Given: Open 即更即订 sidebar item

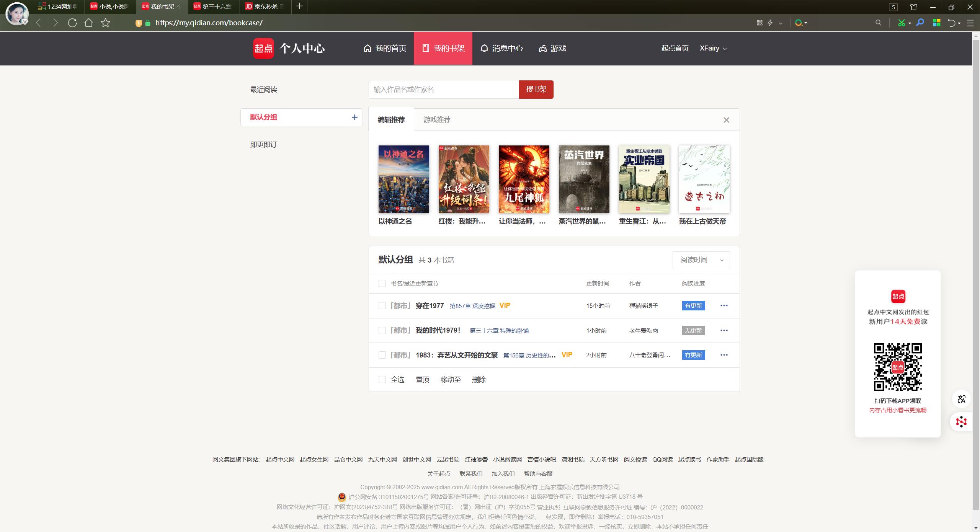Looking at the screenshot, I should coord(263,145).
